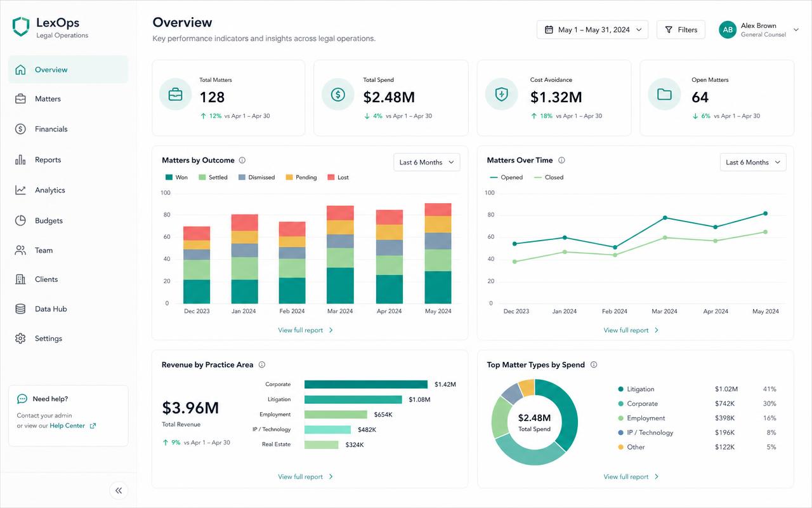The image size is (812, 508).
Task: Click the Other legend color dot in spend list
Action: pos(620,448)
